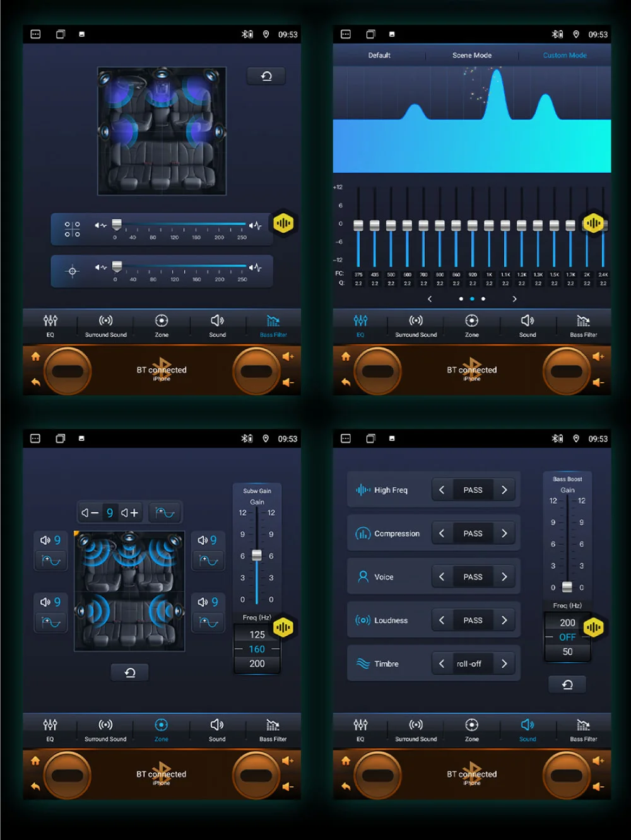This screenshot has width=631, height=840.
Task: Reset the Bass Boost settings on Sound screen
Action: [567, 685]
